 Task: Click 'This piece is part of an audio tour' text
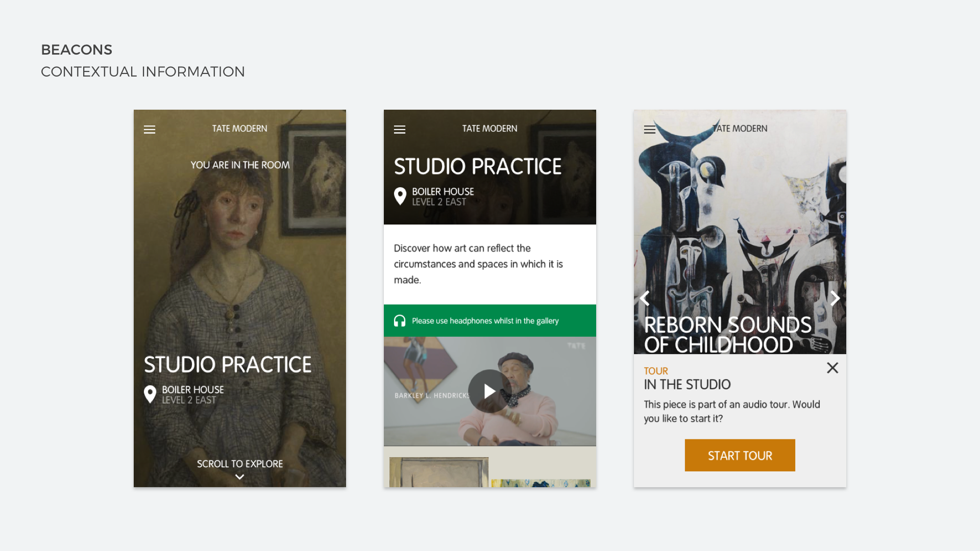pos(732,411)
